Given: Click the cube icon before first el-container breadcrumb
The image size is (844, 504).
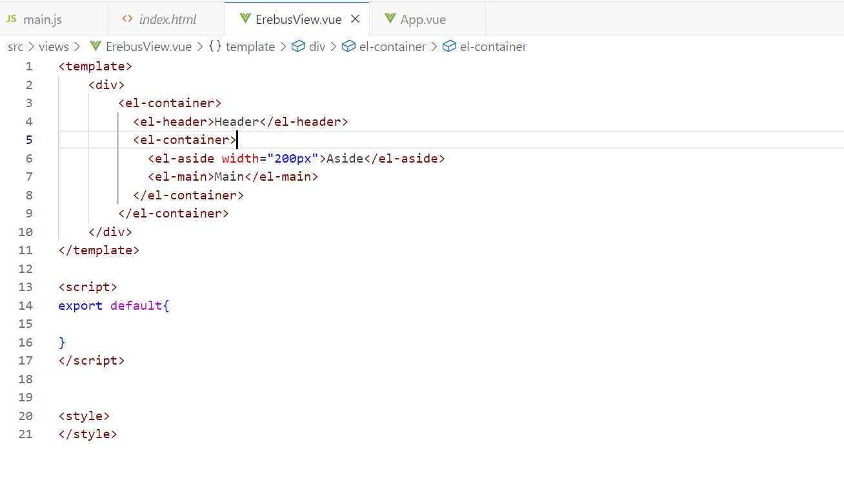Looking at the screenshot, I should pos(348,46).
